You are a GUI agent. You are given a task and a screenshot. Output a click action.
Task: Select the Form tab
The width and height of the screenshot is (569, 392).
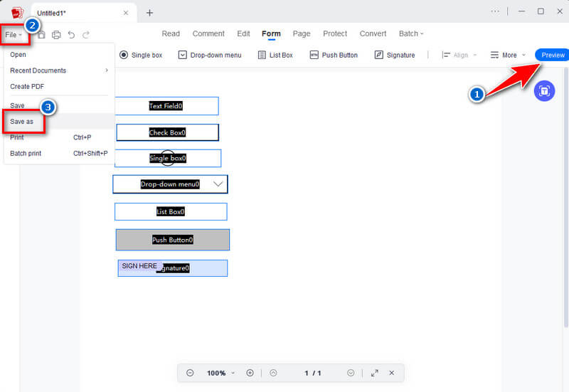click(271, 33)
